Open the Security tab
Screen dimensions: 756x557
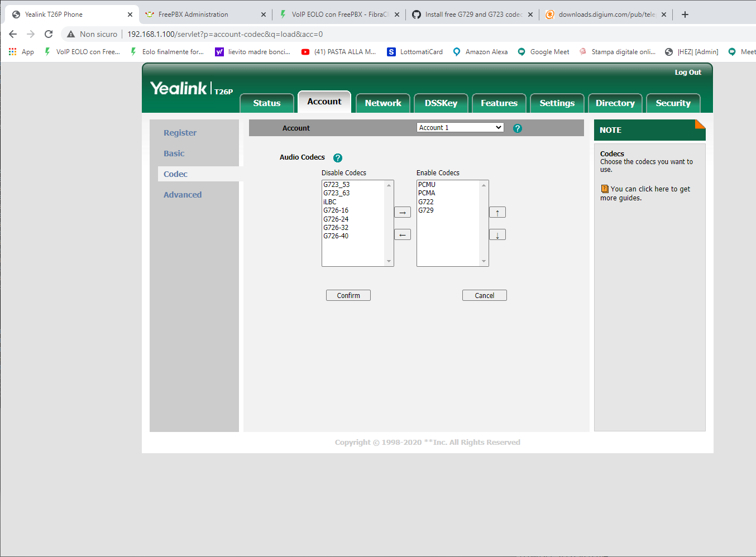tap(673, 103)
